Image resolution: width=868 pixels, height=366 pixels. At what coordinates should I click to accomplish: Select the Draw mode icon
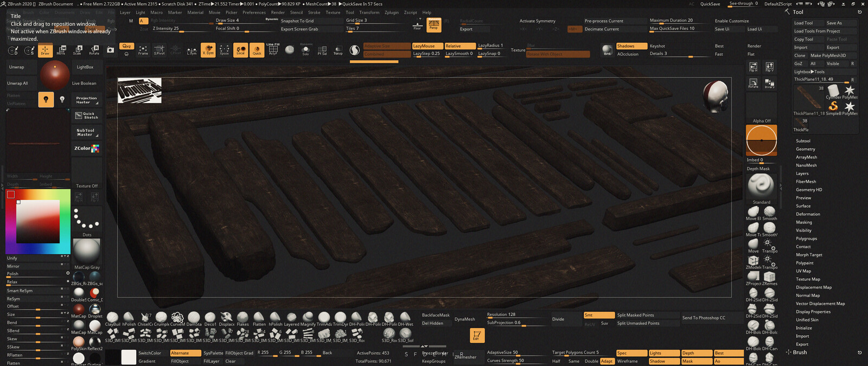(45, 50)
